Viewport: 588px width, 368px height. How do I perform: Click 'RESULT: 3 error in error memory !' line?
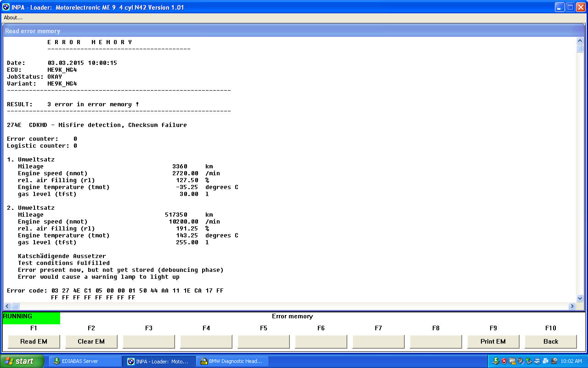click(x=73, y=104)
